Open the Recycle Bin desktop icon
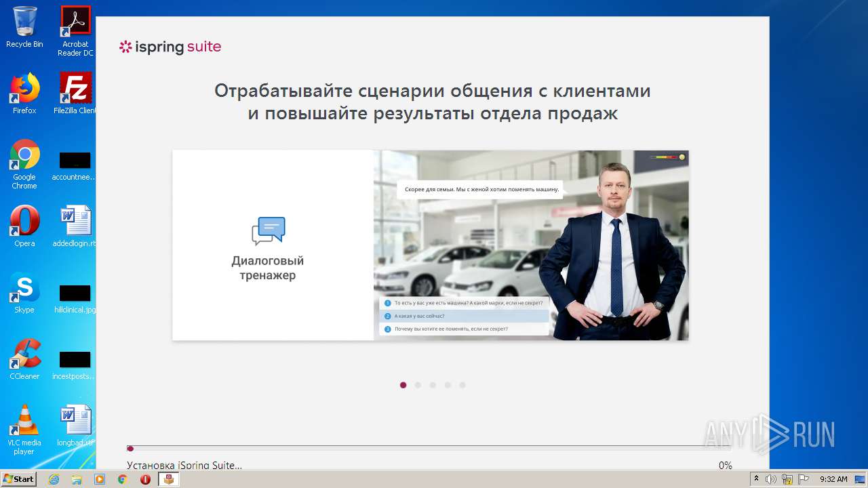 point(24,28)
